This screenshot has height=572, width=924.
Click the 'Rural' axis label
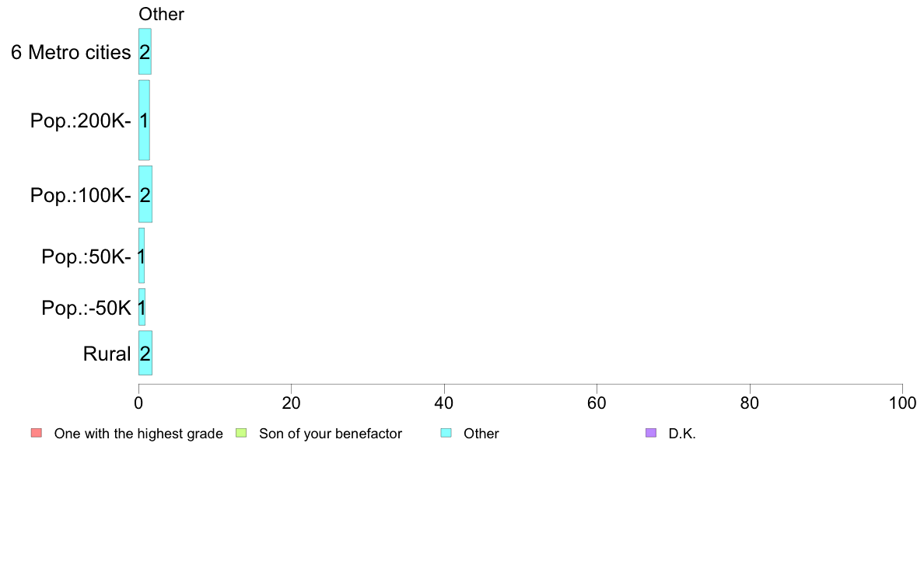[107, 354]
